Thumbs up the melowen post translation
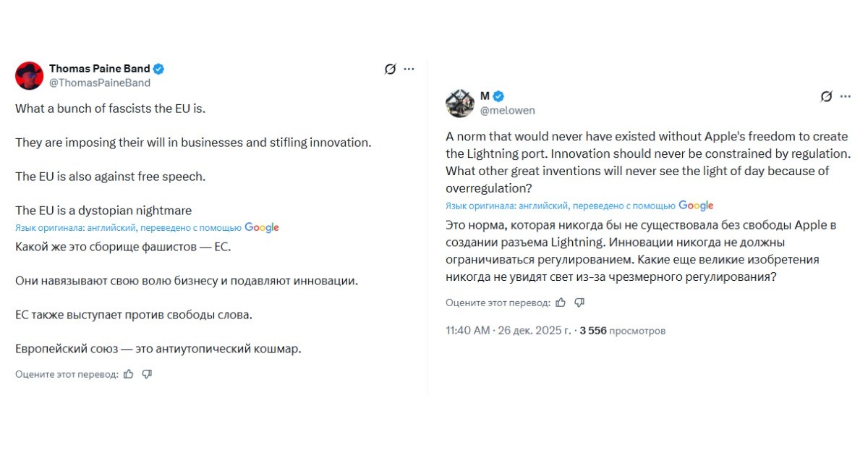The image size is (868, 456). 561,303
